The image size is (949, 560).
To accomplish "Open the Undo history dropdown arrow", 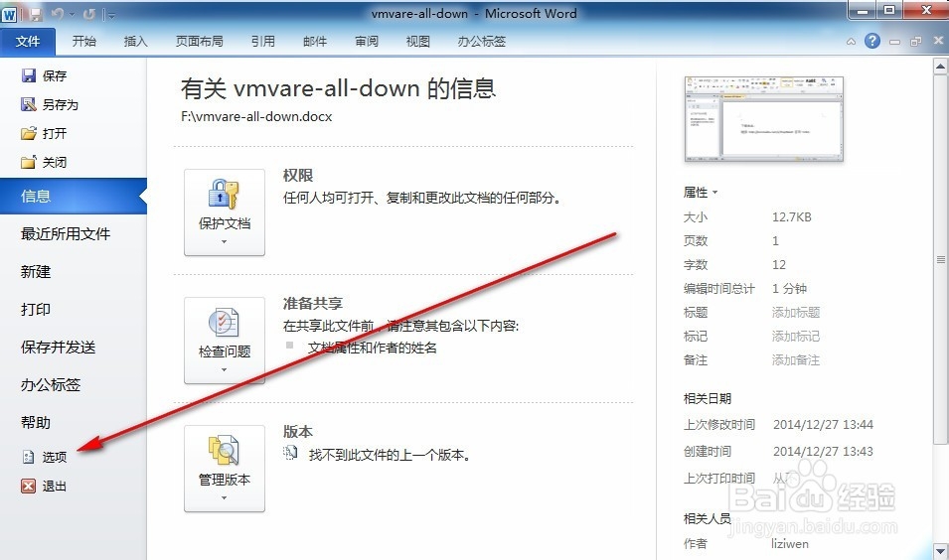I will pyautogui.click(x=72, y=14).
